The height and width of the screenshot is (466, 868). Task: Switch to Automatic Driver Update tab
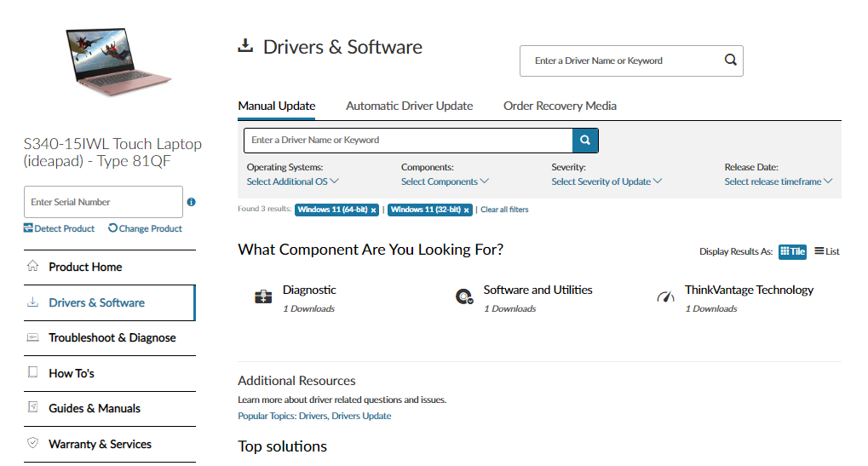tap(409, 106)
